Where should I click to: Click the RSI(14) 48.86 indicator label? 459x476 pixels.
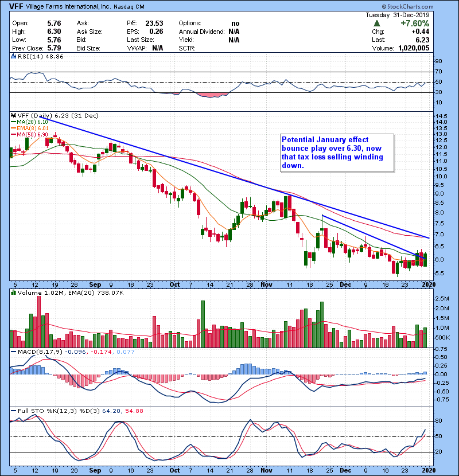point(40,56)
